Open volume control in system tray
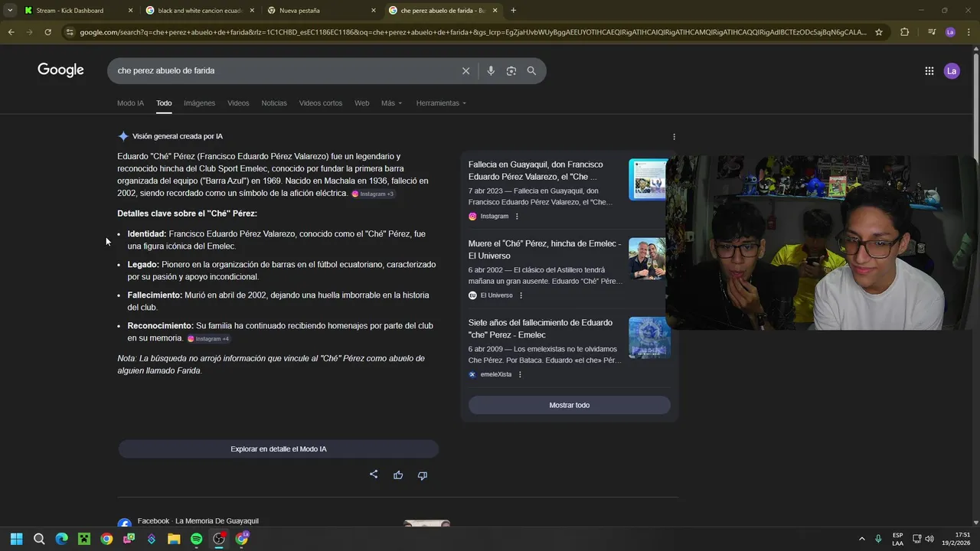The image size is (980, 551). point(929,539)
